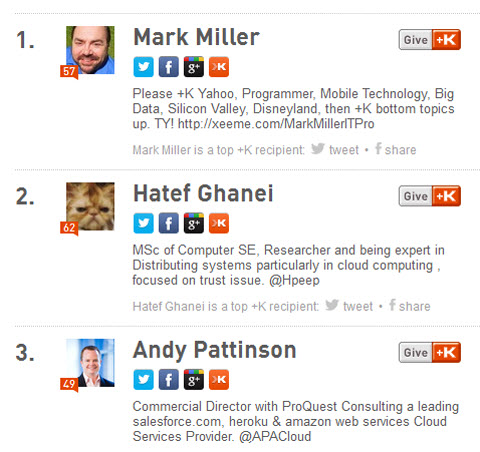The height and width of the screenshot is (452, 480).
Task: Open Hatef Ghanei's cat avatar
Action: pos(90,206)
